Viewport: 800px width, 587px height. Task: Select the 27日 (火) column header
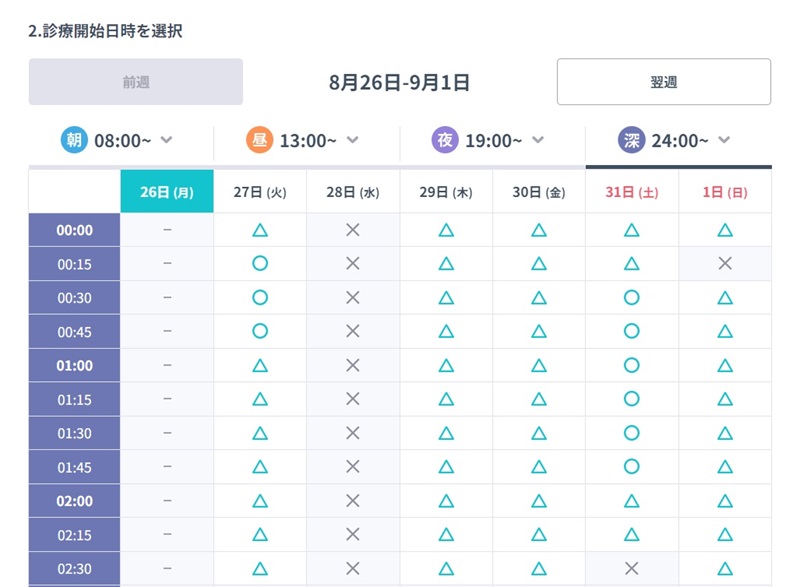point(260,192)
